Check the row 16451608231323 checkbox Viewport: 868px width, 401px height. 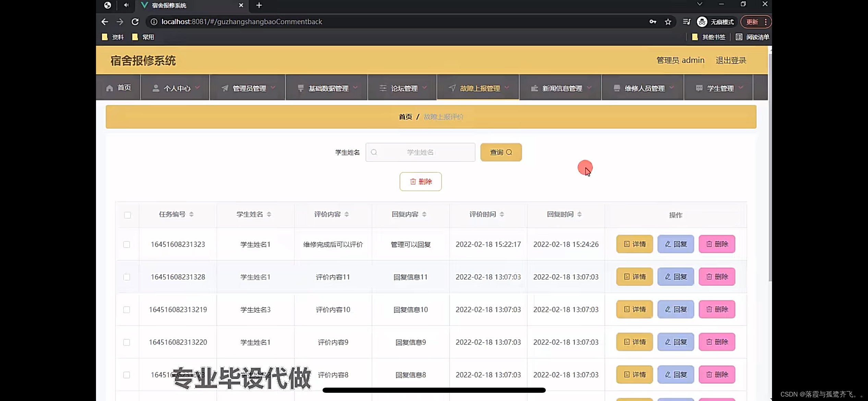pos(126,244)
